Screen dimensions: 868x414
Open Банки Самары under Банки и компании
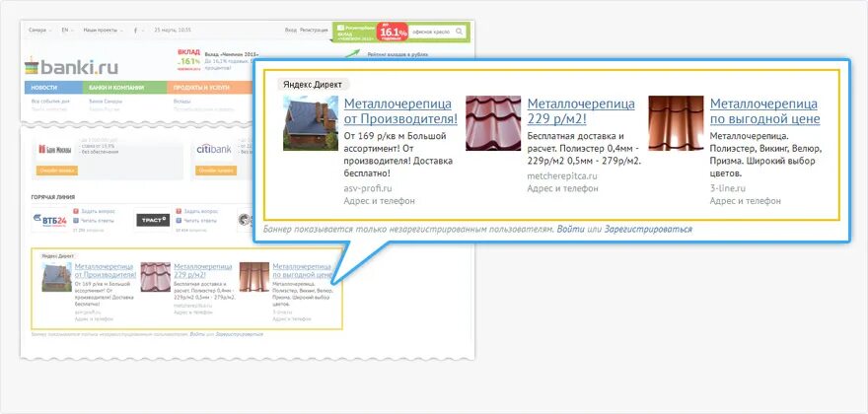click(106, 102)
